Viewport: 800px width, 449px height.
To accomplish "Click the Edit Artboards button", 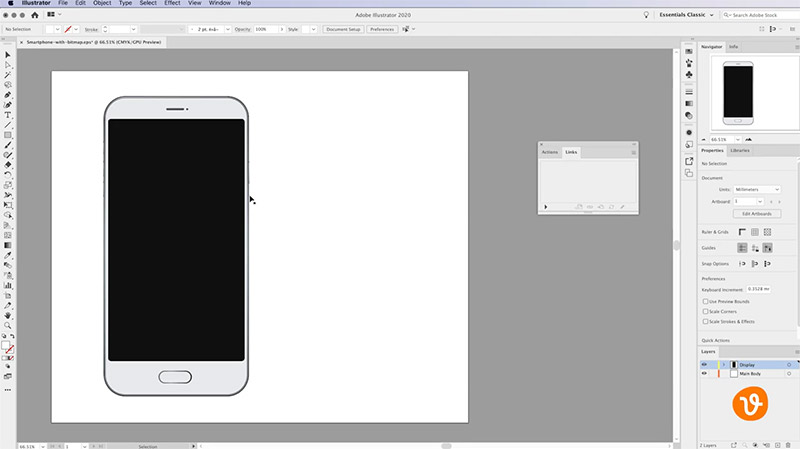I will click(x=757, y=214).
